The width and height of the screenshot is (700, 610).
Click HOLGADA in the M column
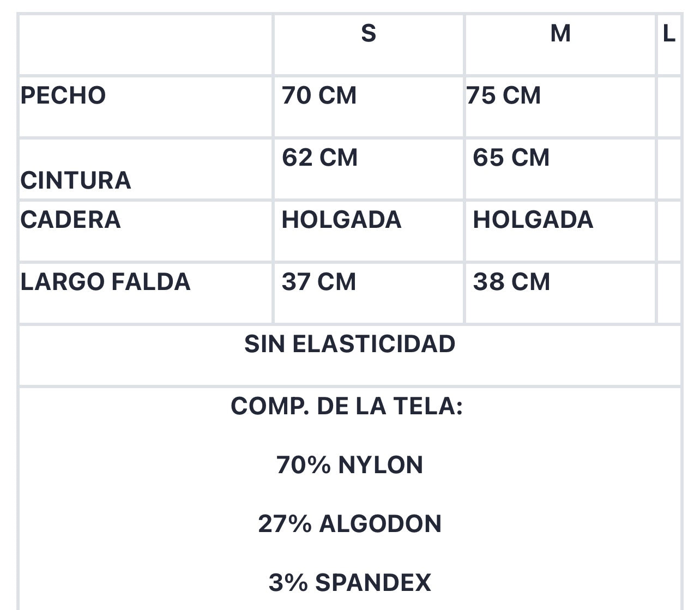[x=533, y=220]
